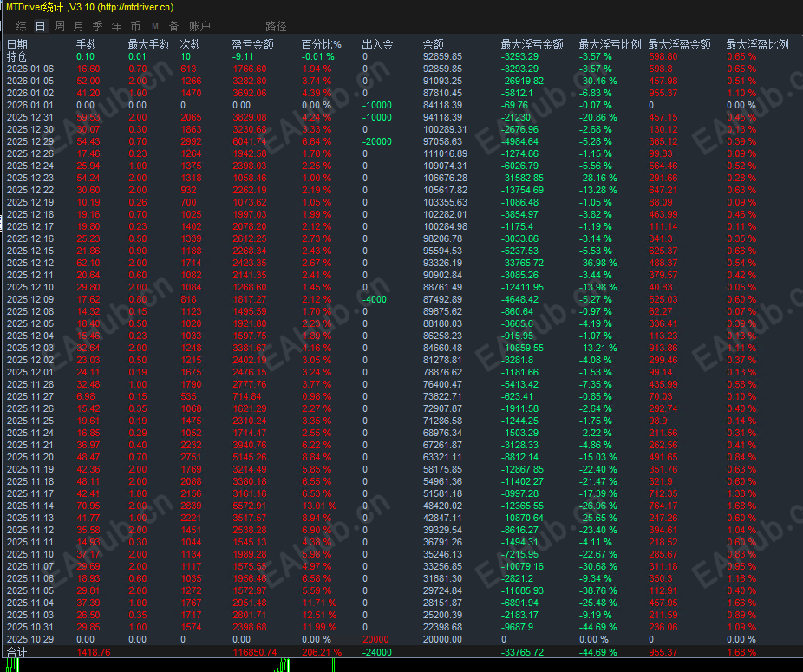Click the balance value 111016.89
803x672 pixels.
445,153
